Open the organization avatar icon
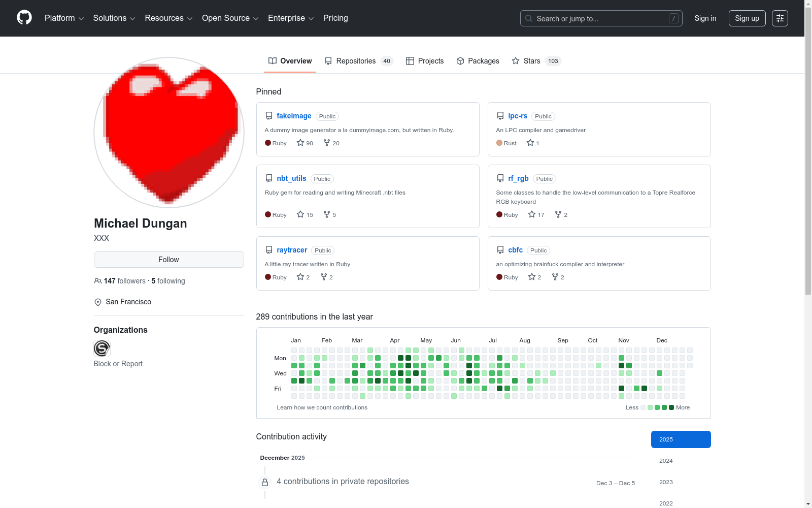The height and width of the screenshot is (508, 812). (102, 348)
